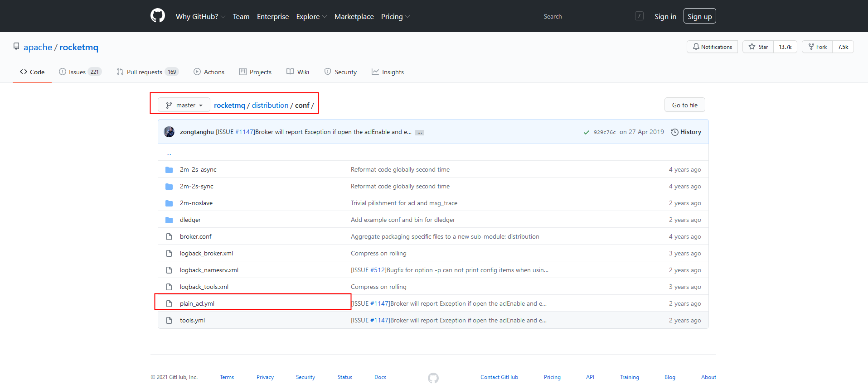View the 13.7k stargazers count

785,47
